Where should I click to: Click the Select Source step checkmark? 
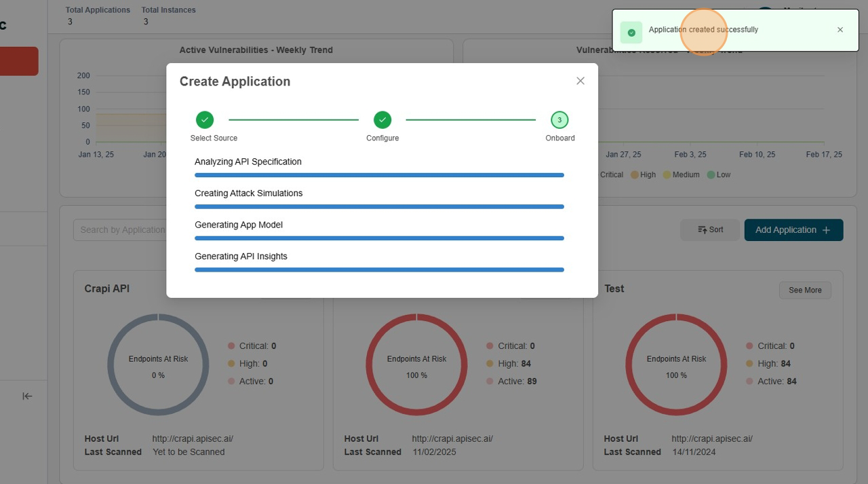click(x=205, y=120)
